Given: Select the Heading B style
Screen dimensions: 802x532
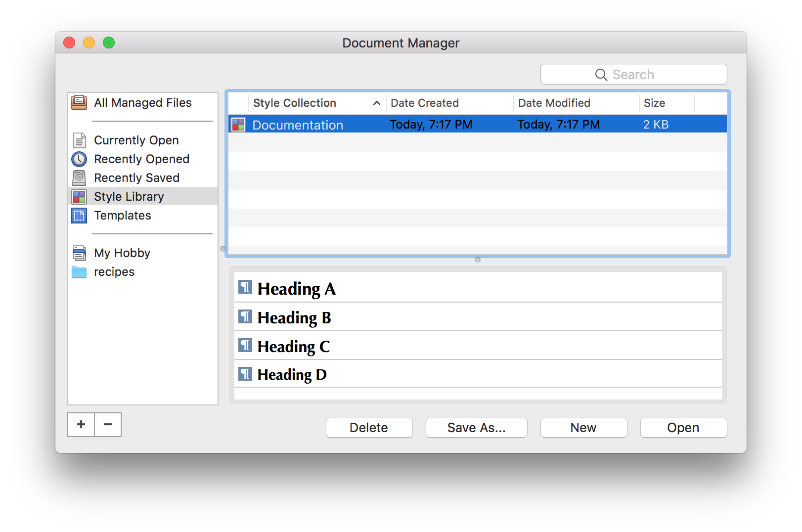Looking at the screenshot, I should pyautogui.click(x=478, y=317).
